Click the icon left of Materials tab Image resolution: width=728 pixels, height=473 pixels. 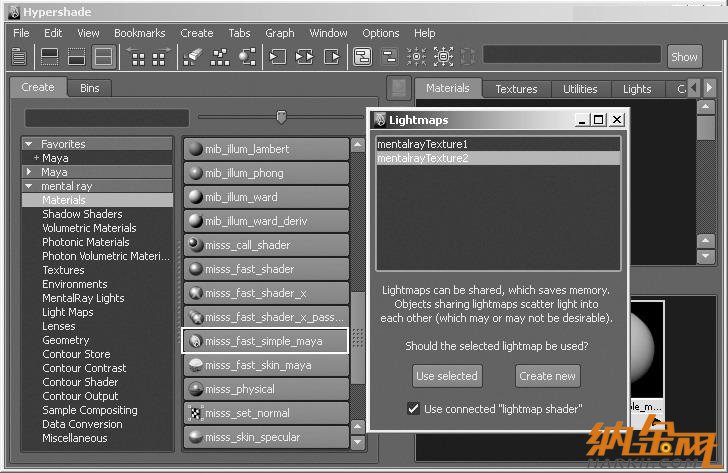(399, 88)
